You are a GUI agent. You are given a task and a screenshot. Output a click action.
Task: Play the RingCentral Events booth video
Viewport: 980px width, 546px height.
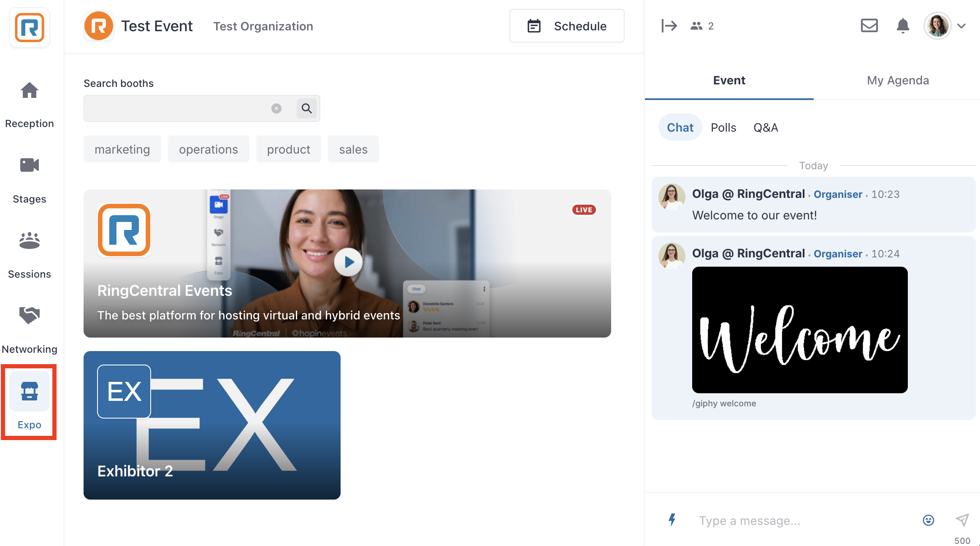348,262
